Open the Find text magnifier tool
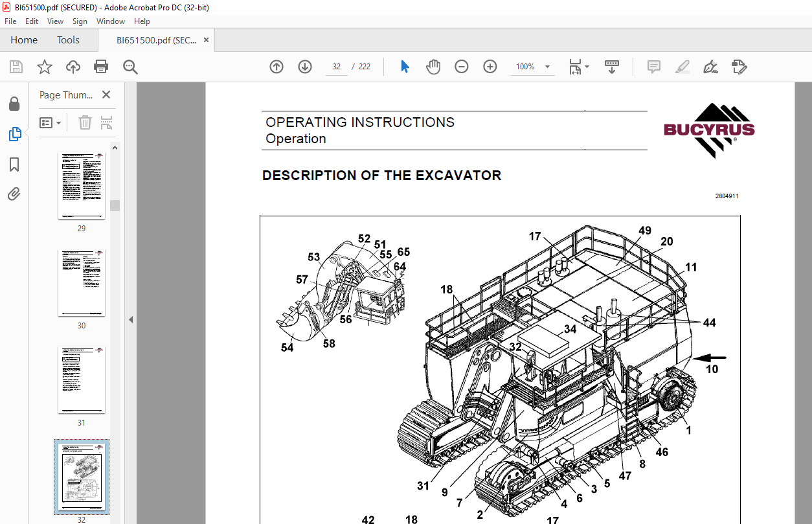Image resolution: width=812 pixels, height=524 pixels. tap(130, 67)
